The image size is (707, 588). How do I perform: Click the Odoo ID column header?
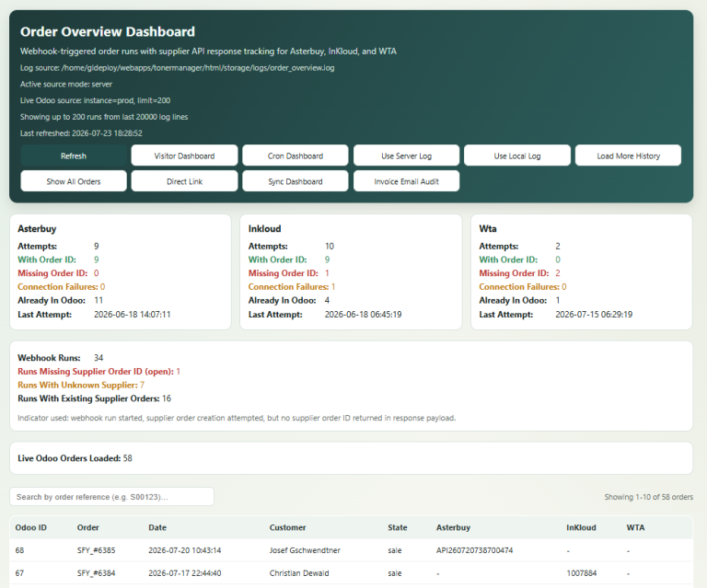[x=30, y=527]
